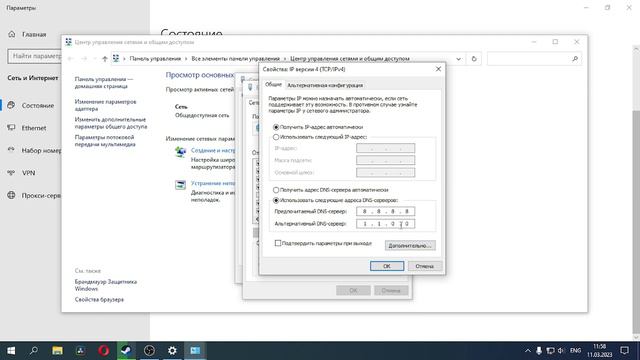The width and height of the screenshot is (640, 360).
Task: Select 'Использовать следующий IP-адрес' radio button
Action: point(276,137)
